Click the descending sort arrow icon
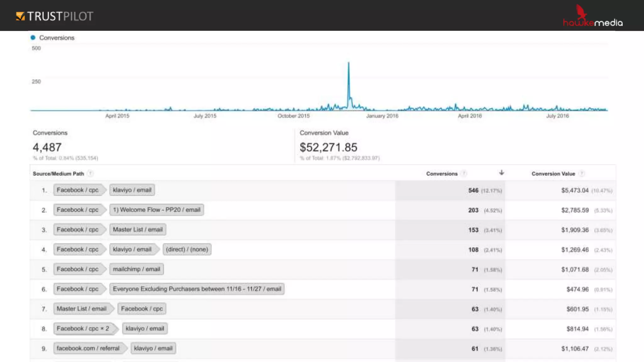The width and height of the screenshot is (644, 362). 502,173
